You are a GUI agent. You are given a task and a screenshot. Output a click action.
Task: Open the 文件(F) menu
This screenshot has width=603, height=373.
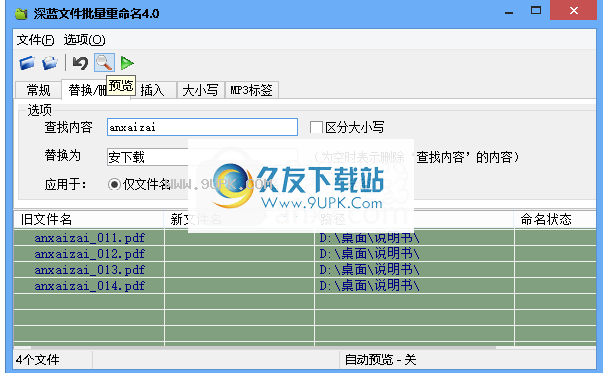pyautogui.click(x=35, y=40)
